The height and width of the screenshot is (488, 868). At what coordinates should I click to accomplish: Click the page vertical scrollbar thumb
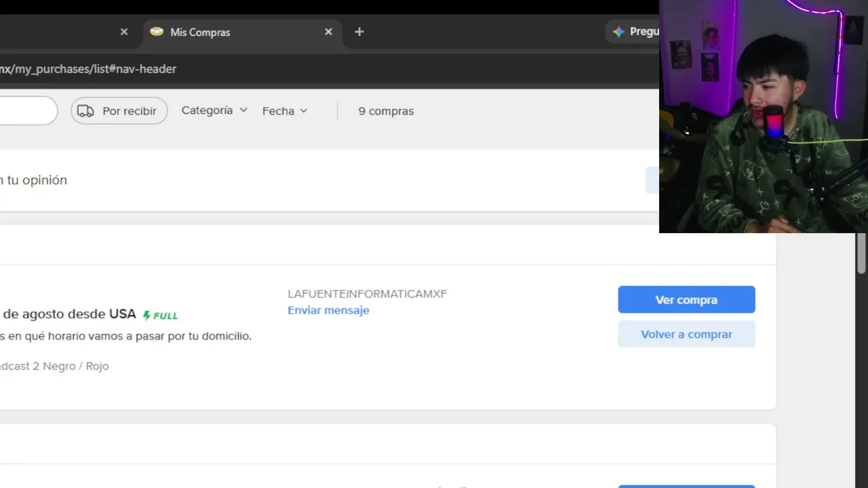[x=861, y=253]
